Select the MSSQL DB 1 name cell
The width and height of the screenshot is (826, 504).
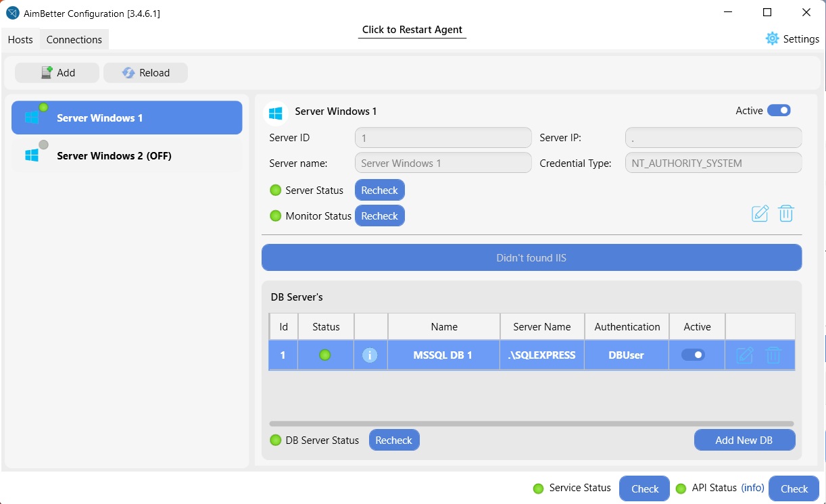tap(444, 355)
